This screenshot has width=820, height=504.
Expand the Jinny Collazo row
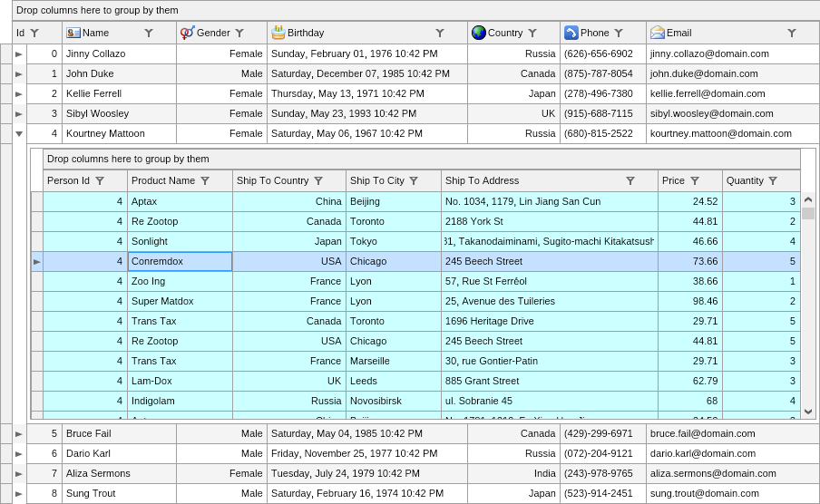19,54
